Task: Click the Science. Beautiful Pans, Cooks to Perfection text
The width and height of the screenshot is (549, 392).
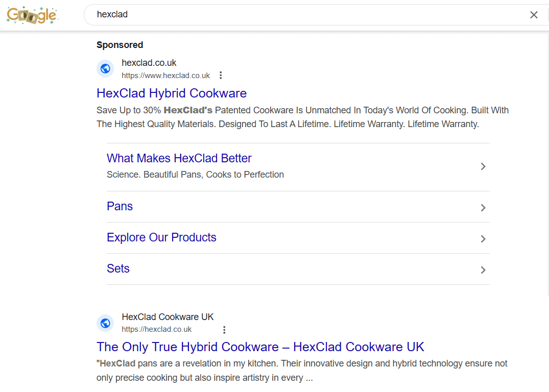Action: (195, 175)
